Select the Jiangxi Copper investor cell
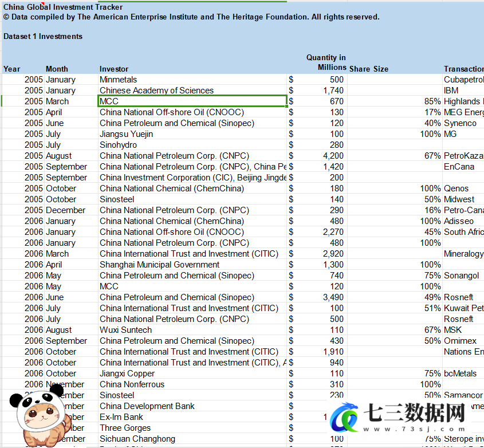Screen dimensions: 484x448 click(x=192, y=374)
